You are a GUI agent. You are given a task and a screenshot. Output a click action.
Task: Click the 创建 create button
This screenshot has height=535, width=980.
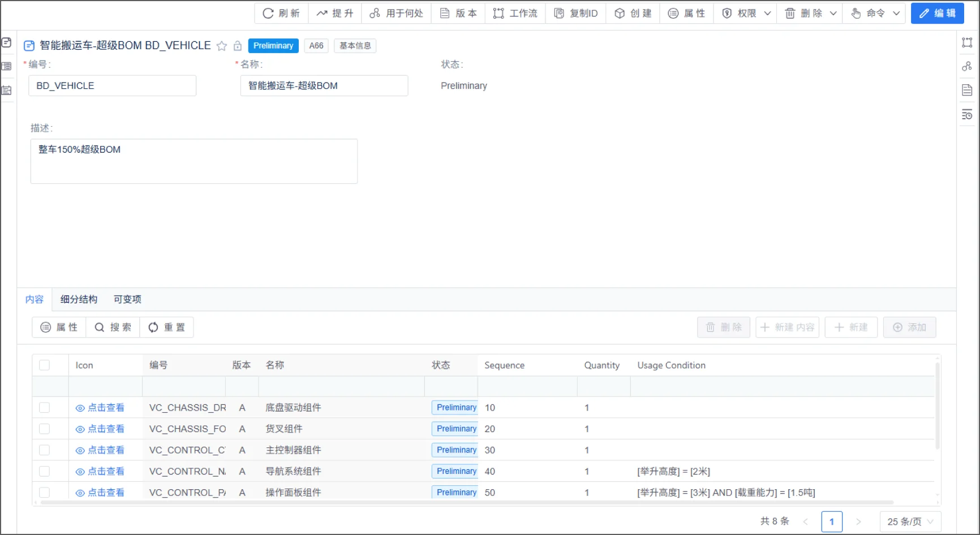click(x=633, y=13)
